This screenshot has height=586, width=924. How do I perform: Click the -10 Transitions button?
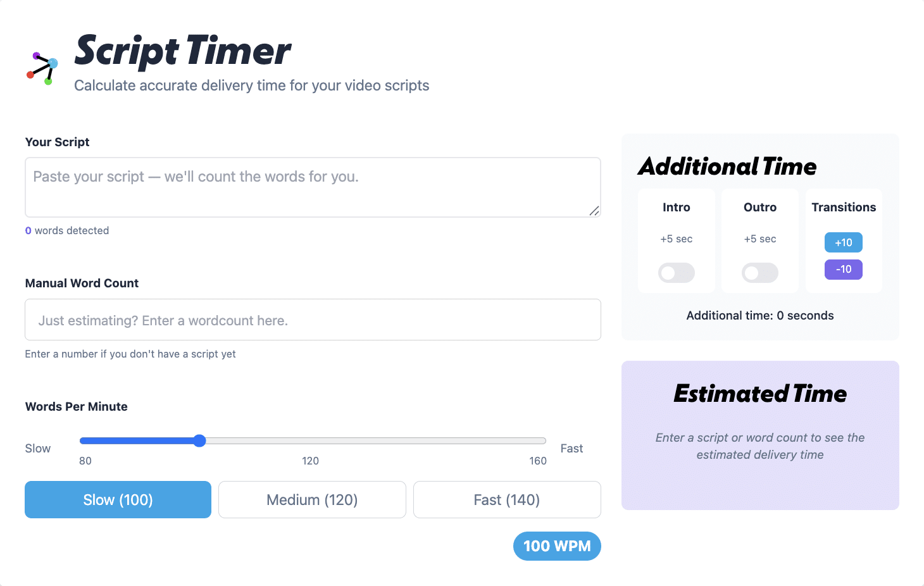click(x=843, y=269)
